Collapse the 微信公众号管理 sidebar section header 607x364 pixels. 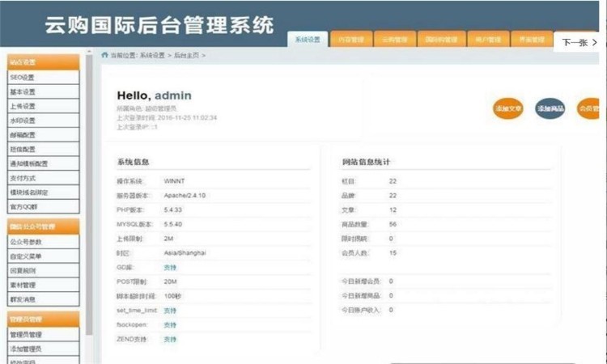[x=44, y=226]
